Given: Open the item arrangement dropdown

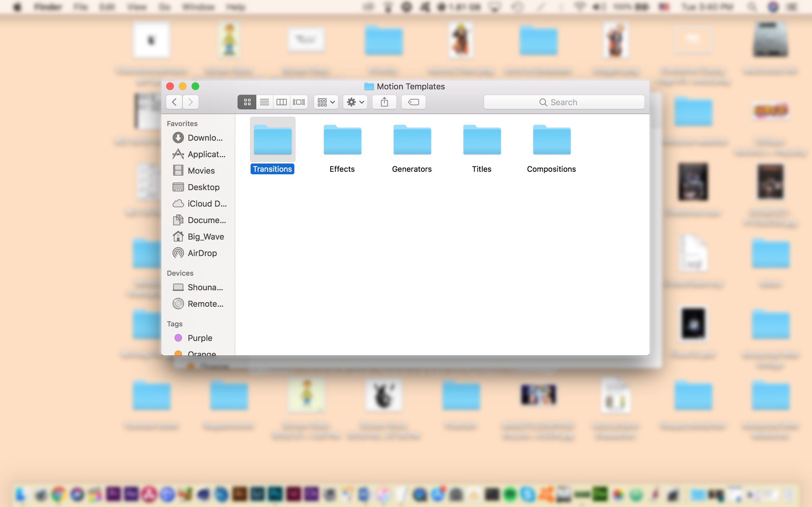Looking at the screenshot, I should click(325, 102).
